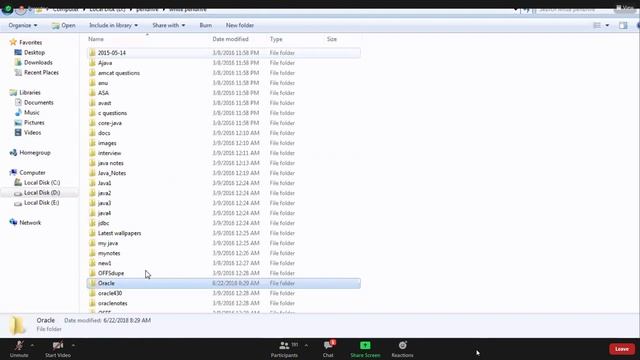Image resolution: width=640 pixels, height=360 pixels.
Task: Open the Share with dropdown
Action: pos(169,25)
